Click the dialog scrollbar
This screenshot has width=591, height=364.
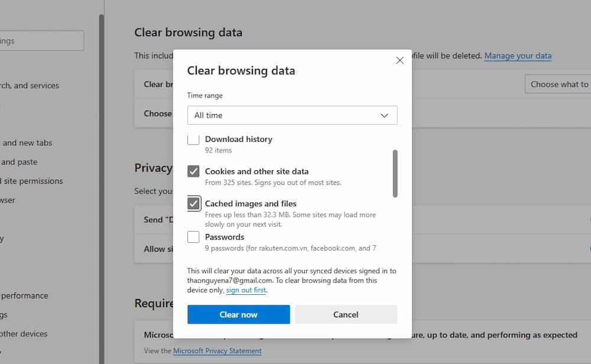395,174
